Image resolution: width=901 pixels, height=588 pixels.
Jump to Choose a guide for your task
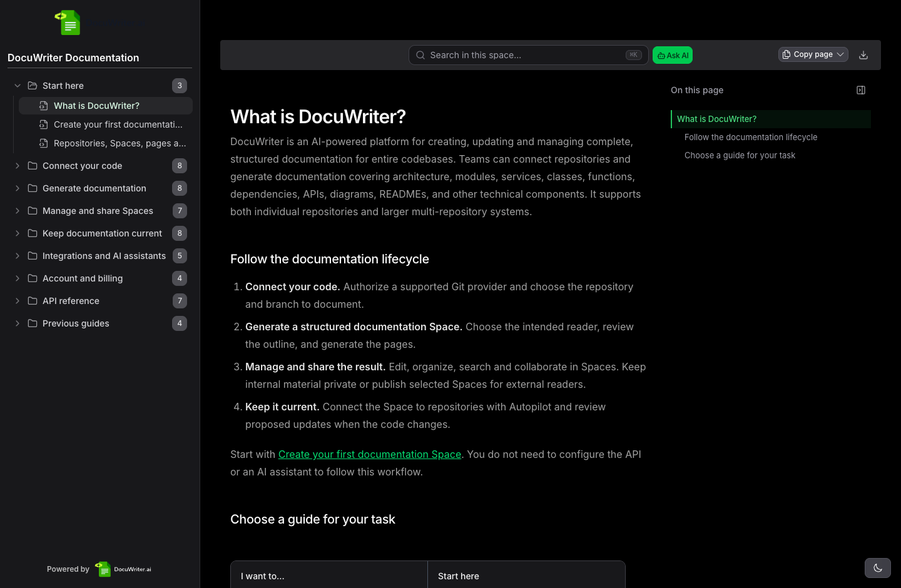pyautogui.click(x=740, y=155)
